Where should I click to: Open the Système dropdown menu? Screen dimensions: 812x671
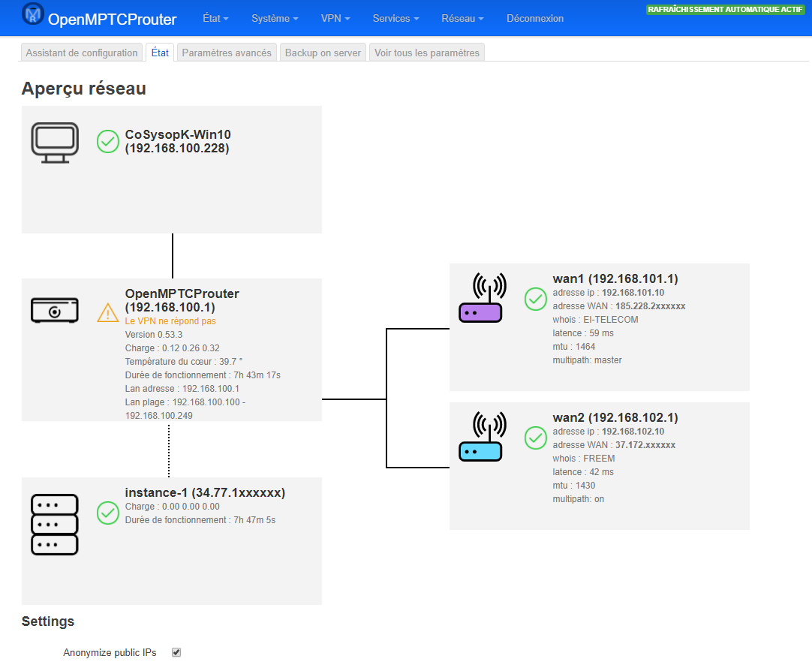275,18
